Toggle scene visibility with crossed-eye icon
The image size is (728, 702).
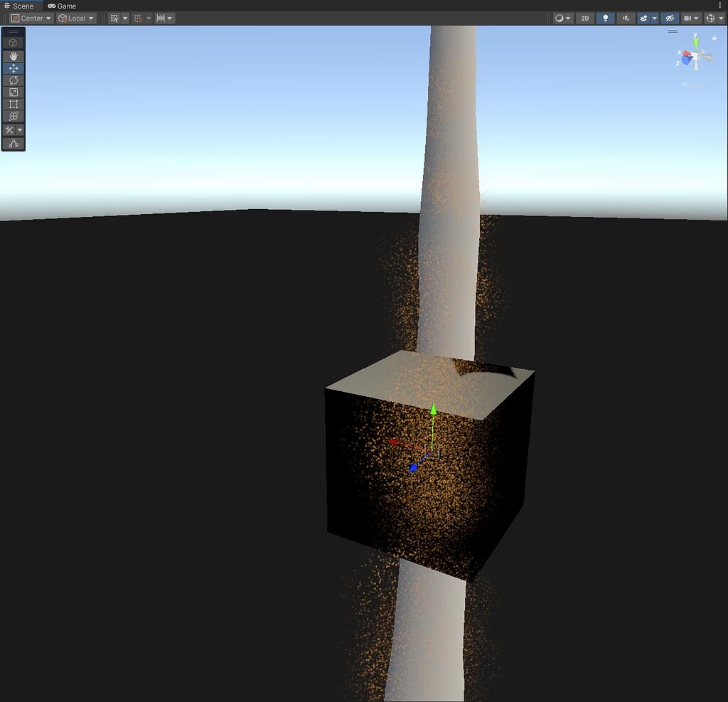pos(669,18)
